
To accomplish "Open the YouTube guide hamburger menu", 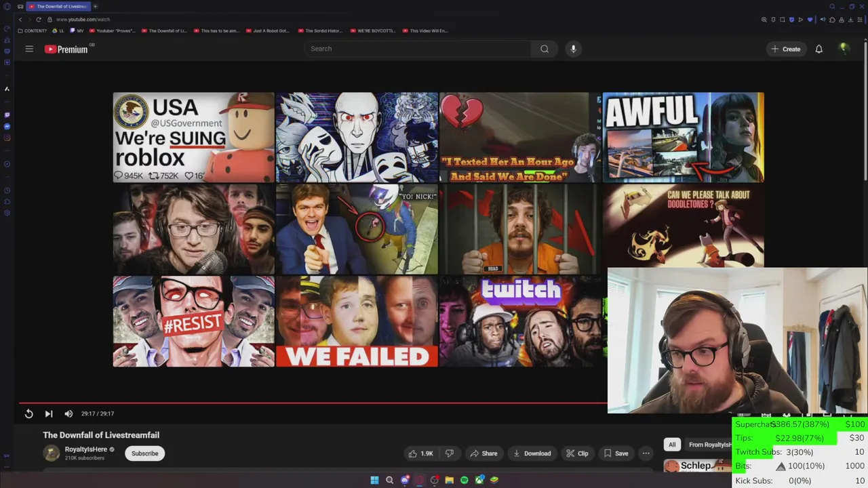I will [x=29, y=49].
